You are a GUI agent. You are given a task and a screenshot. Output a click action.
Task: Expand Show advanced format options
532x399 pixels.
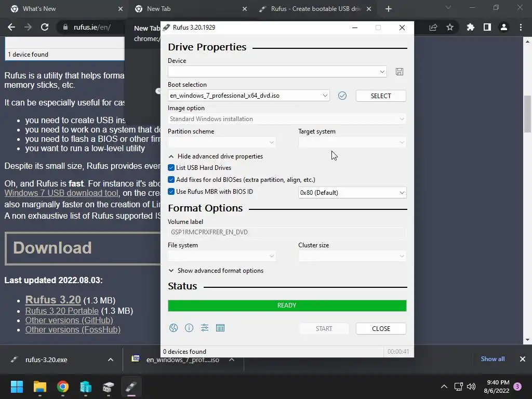[x=216, y=270]
